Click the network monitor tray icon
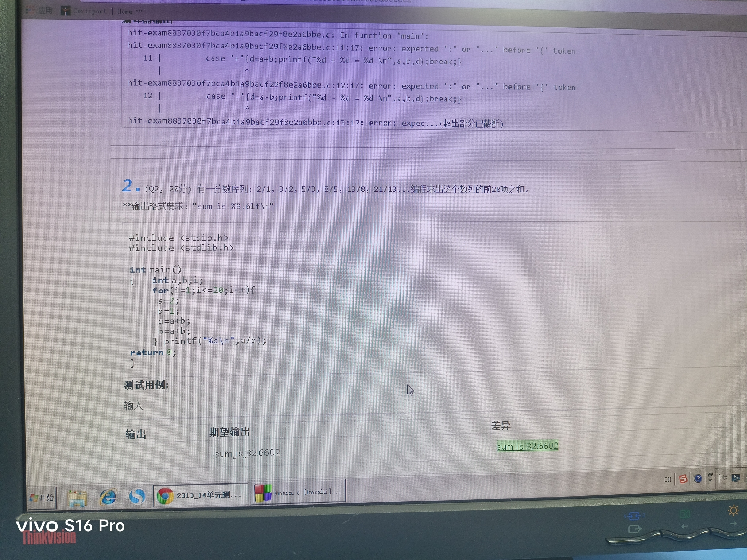 pyautogui.click(x=736, y=477)
